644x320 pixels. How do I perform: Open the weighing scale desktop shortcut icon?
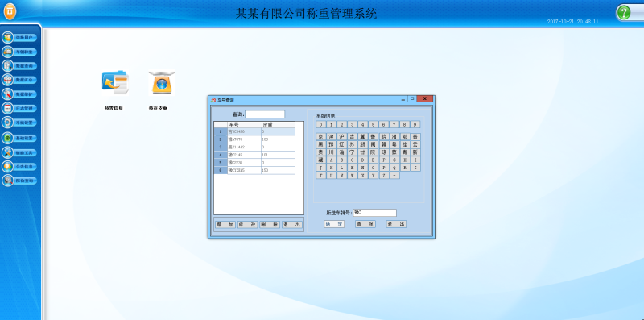[162, 84]
